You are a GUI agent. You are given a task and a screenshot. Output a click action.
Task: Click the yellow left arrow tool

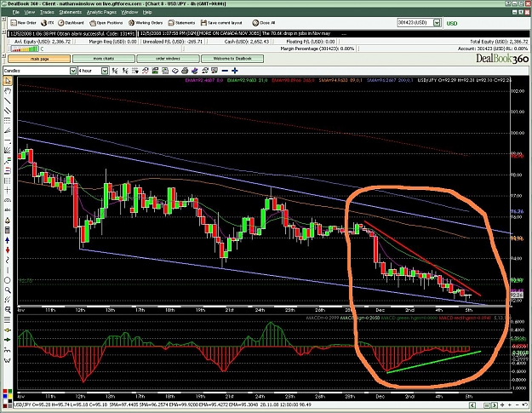[x=8, y=330]
